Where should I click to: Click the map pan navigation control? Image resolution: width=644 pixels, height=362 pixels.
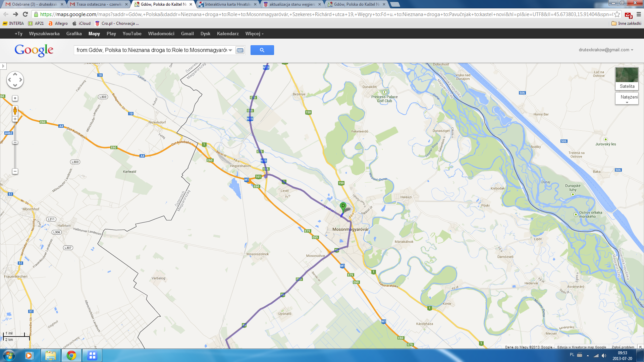15,80
